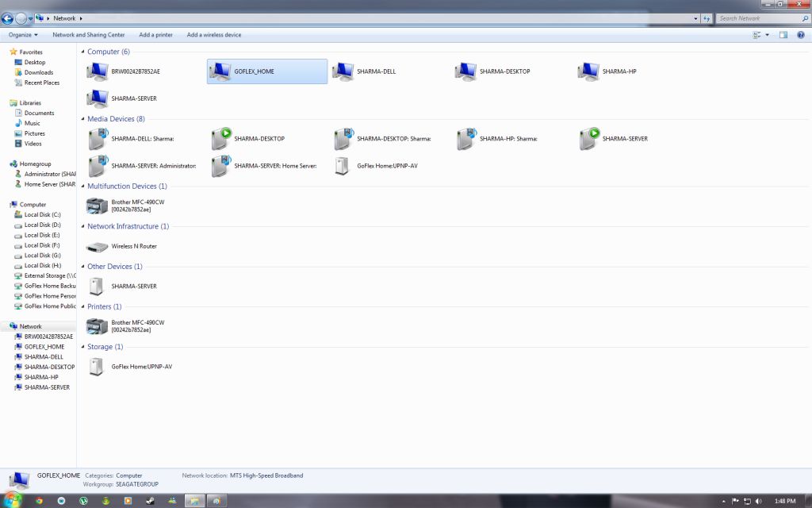
Task: Select Downloads in Favorites sidebar
Action: 39,72
